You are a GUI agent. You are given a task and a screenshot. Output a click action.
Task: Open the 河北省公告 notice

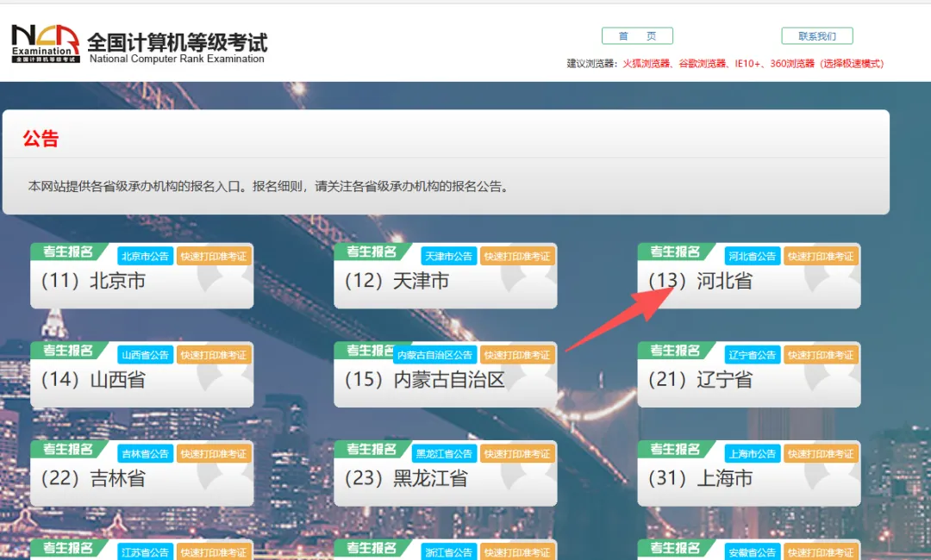click(753, 256)
